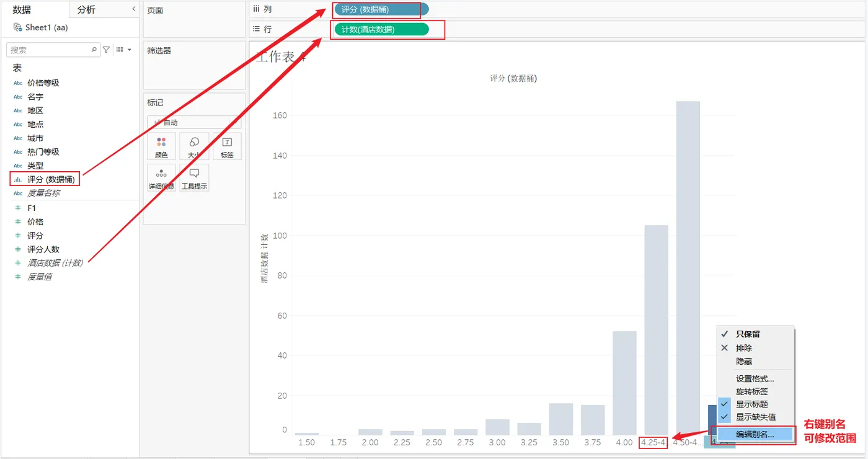This screenshot has height=459, width=868.
Task: Click the 行 rows shelf icon
Action: click(x=255, y=29)
